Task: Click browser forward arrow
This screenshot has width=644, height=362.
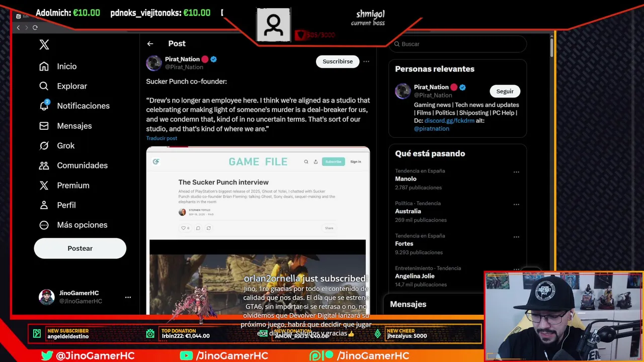Action: [26, 28]
